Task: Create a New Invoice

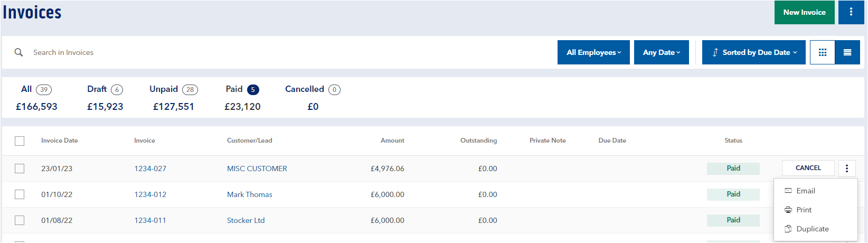Action: point(804,12)
